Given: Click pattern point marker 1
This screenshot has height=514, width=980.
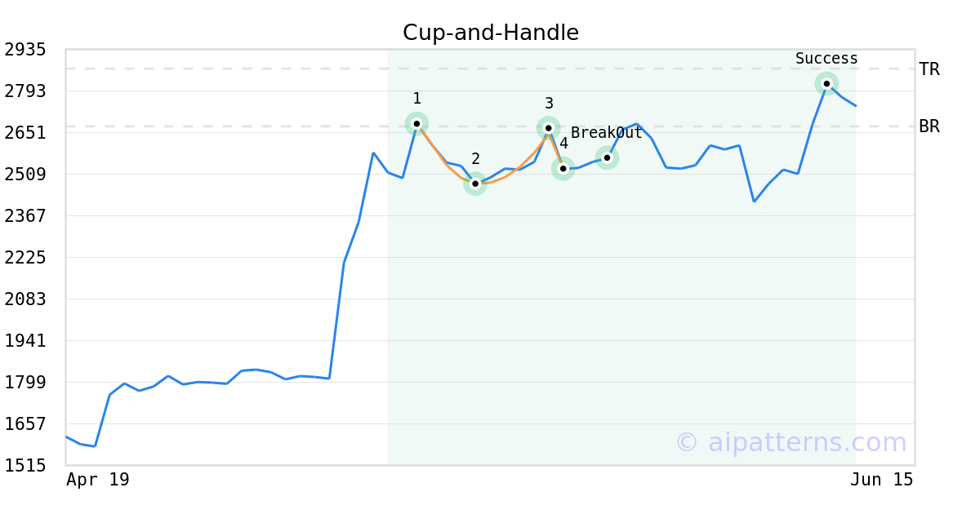Looking at the screenshot, I should point(416,124).
